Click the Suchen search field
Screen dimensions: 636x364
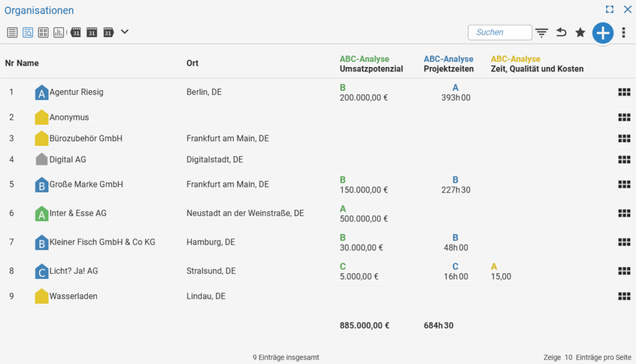pos(500,32)
